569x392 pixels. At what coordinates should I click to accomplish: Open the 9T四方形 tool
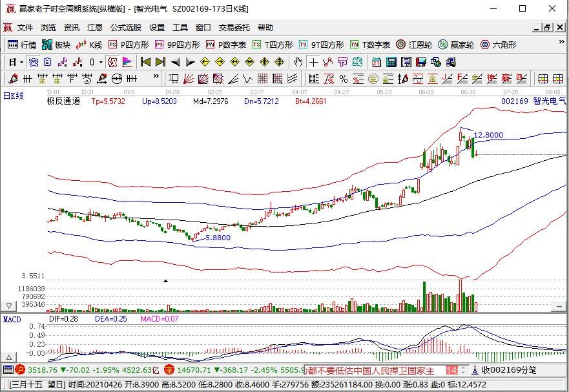(321, 45)
